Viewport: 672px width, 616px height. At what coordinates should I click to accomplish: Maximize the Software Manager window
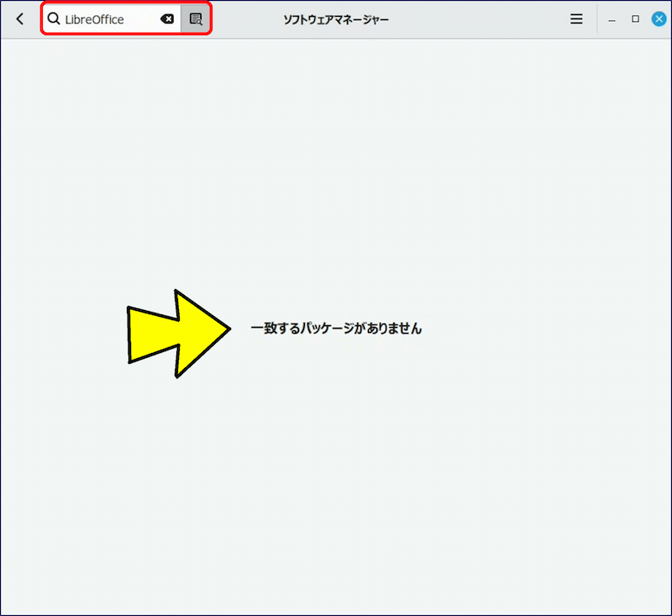click(636, 18)
